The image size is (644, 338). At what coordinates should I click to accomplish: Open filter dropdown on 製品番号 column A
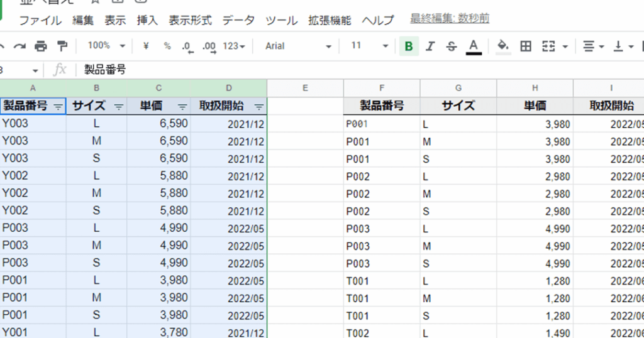[58, 107]
